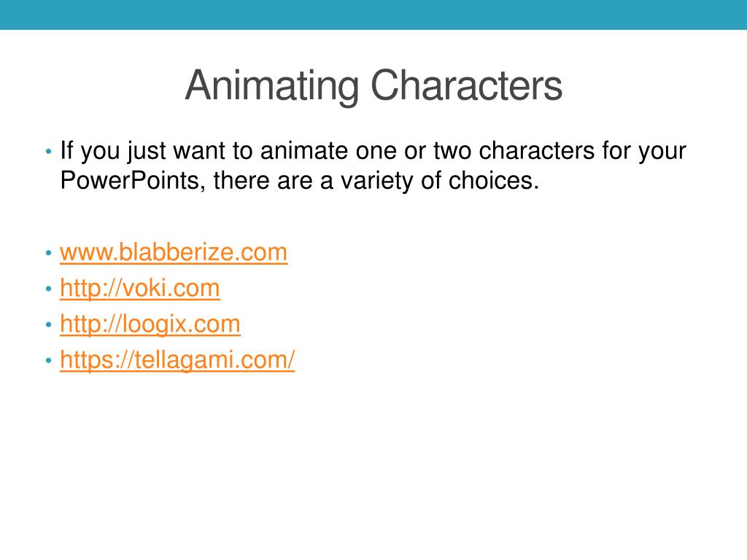The image size is (747, 560).
Task: Click the bullet before "If you just want"
Action: coord(48,152)
